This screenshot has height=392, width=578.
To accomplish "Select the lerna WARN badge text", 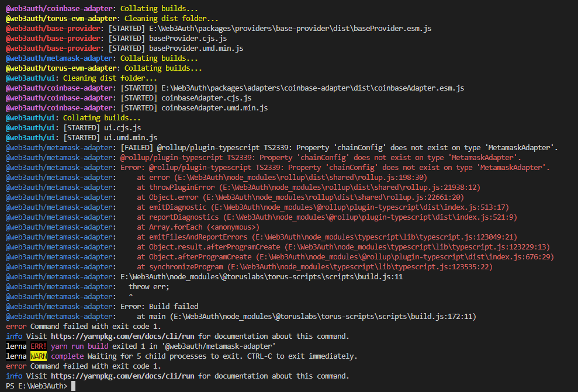I will tap(39, 356).
